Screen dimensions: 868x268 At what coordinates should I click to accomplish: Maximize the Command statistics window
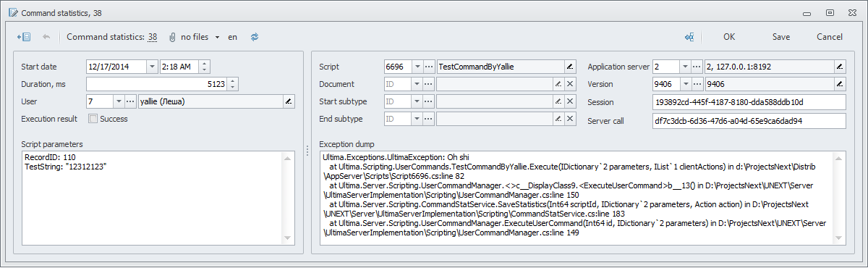pos(830,12)
